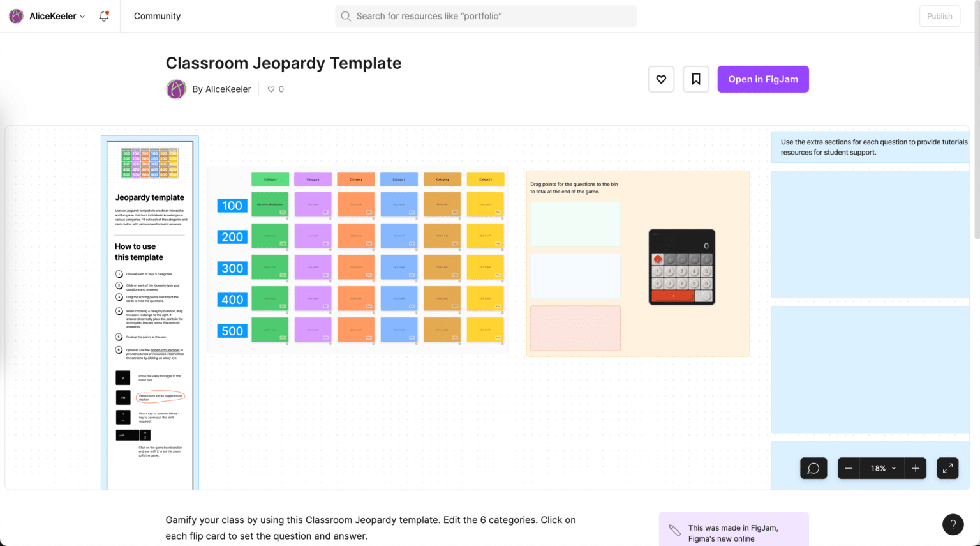
Task: Click the Publish button
Action: [x=939, y=16]
